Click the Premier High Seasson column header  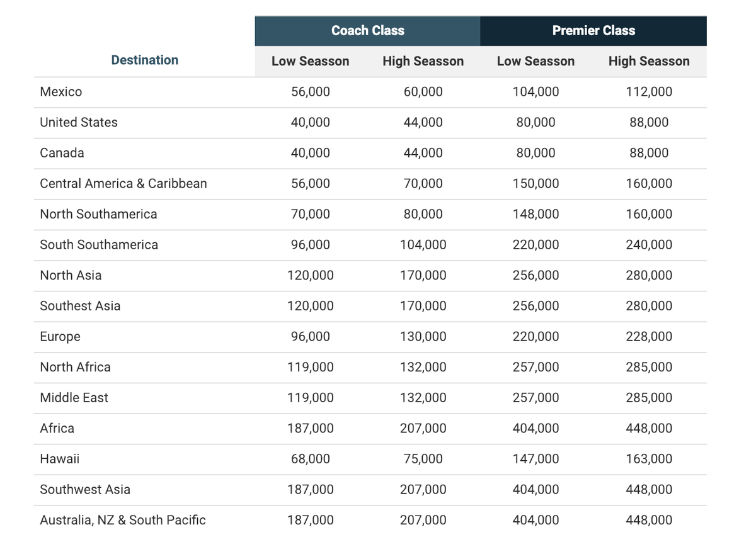[x=648, y=61]
